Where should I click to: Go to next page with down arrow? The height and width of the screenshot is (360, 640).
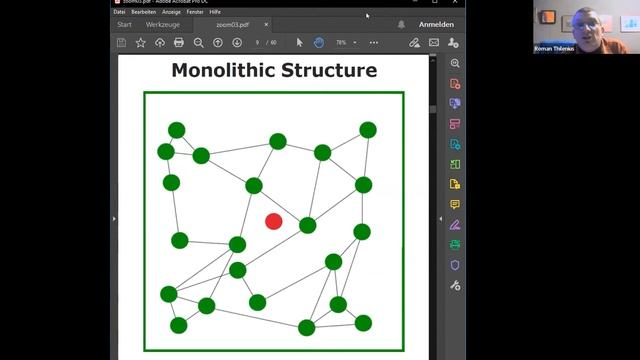coord(237,42)
